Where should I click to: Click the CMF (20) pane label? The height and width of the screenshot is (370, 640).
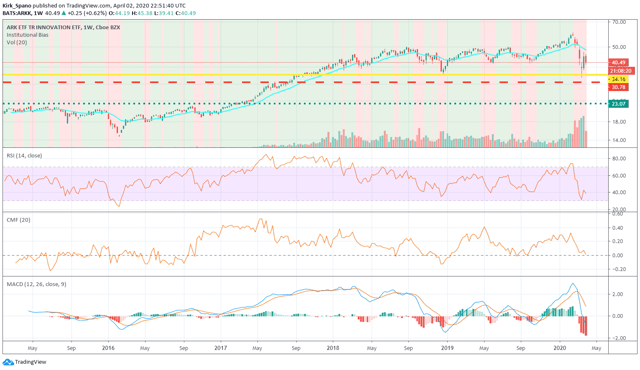coord(18,220)
